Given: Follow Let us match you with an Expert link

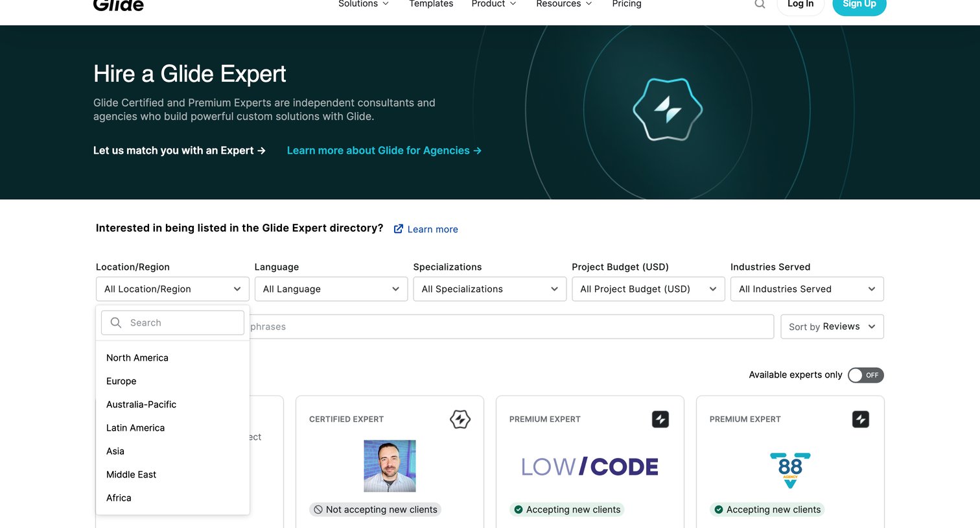Looking at the screenshot, I should coord(180,150).
